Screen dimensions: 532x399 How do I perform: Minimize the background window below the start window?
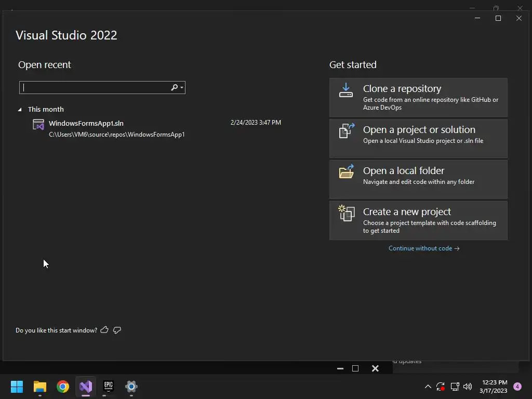tap(340, 368)
